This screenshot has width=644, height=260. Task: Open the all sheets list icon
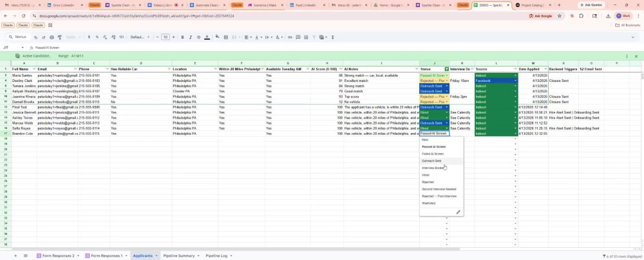pyautogui.click(x=26, y=255)
